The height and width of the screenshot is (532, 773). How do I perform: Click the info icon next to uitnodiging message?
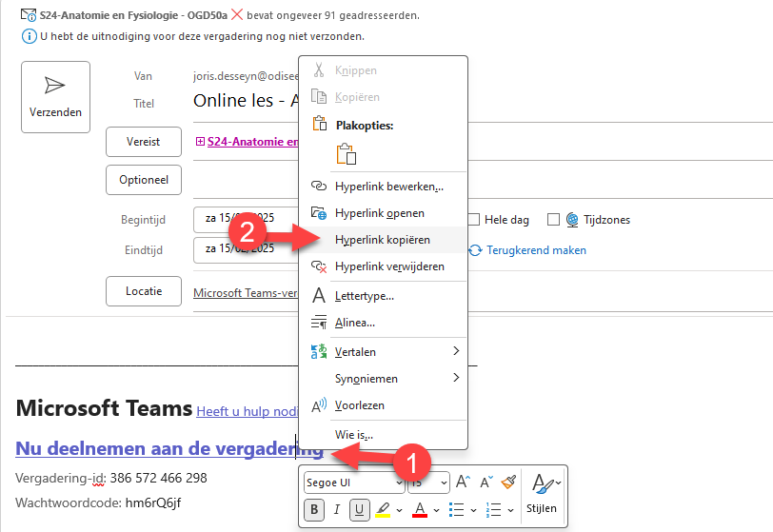[30, 36]
